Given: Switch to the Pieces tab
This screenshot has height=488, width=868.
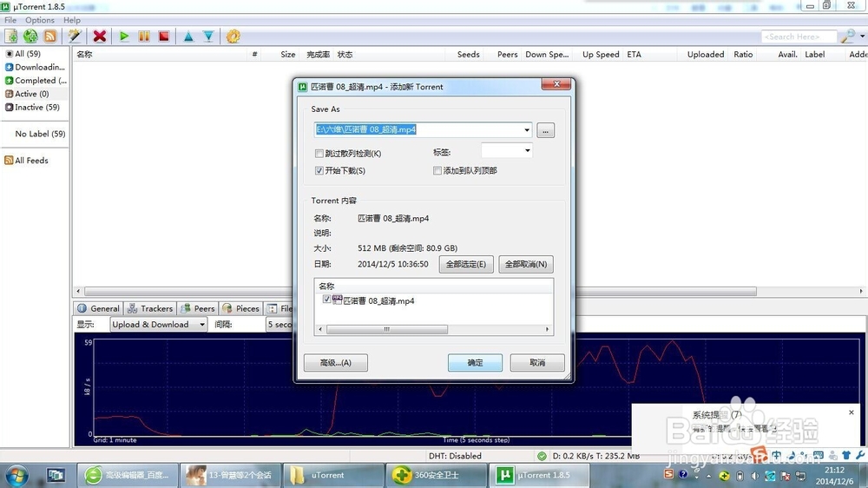Looking at the screenshot, I should (240, 308).
